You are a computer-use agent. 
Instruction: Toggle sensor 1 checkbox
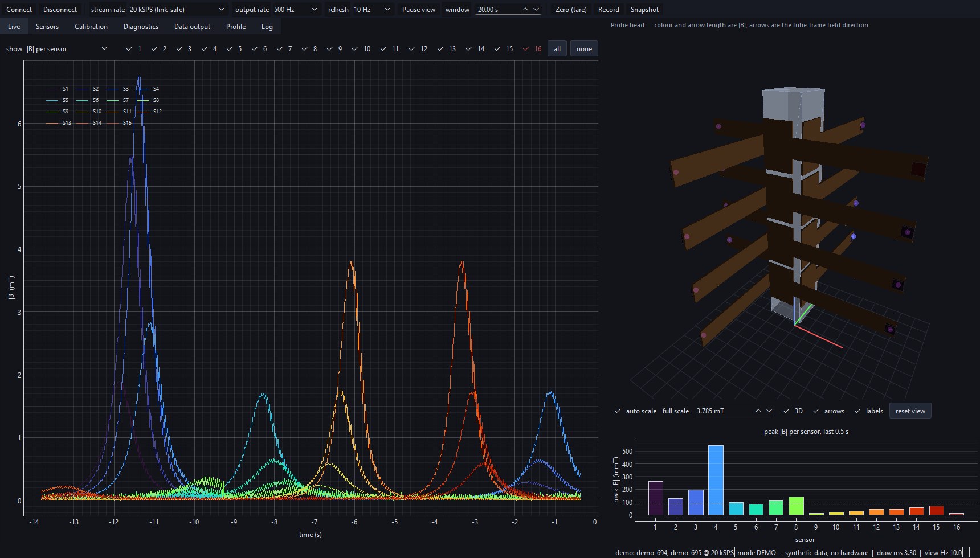pyautogui.click(x=134, y=49)
